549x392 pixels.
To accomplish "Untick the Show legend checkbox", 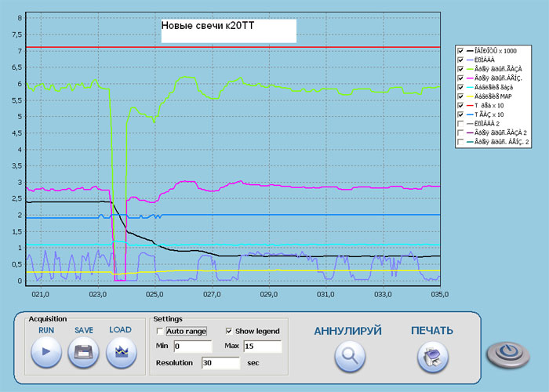I will 229,331.
